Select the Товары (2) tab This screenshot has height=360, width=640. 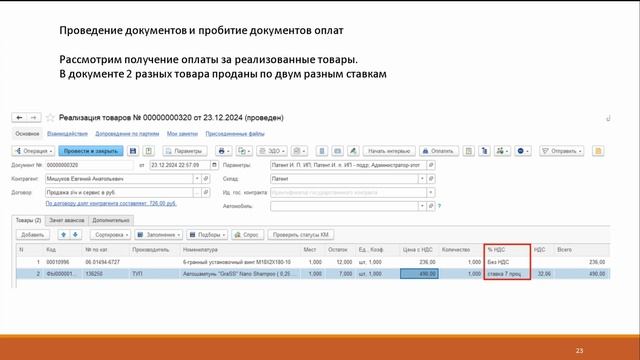[29, 220]
